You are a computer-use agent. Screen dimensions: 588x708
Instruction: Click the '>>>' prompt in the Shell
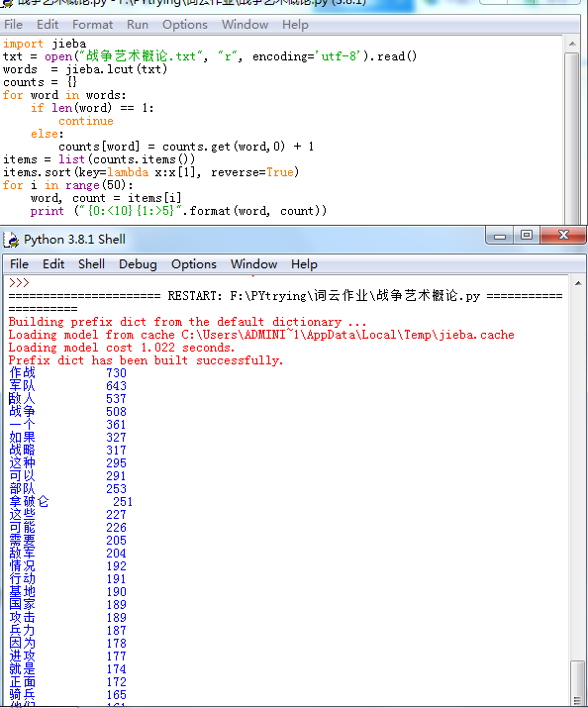[19, 283]
